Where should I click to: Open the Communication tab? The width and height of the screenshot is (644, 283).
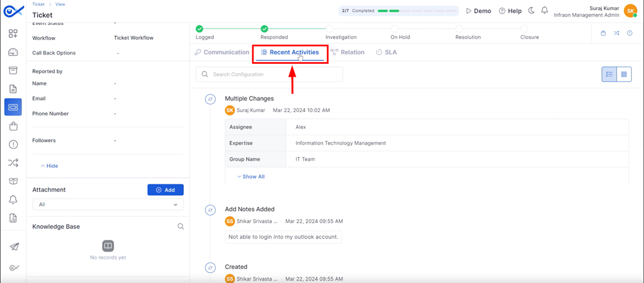222,52
